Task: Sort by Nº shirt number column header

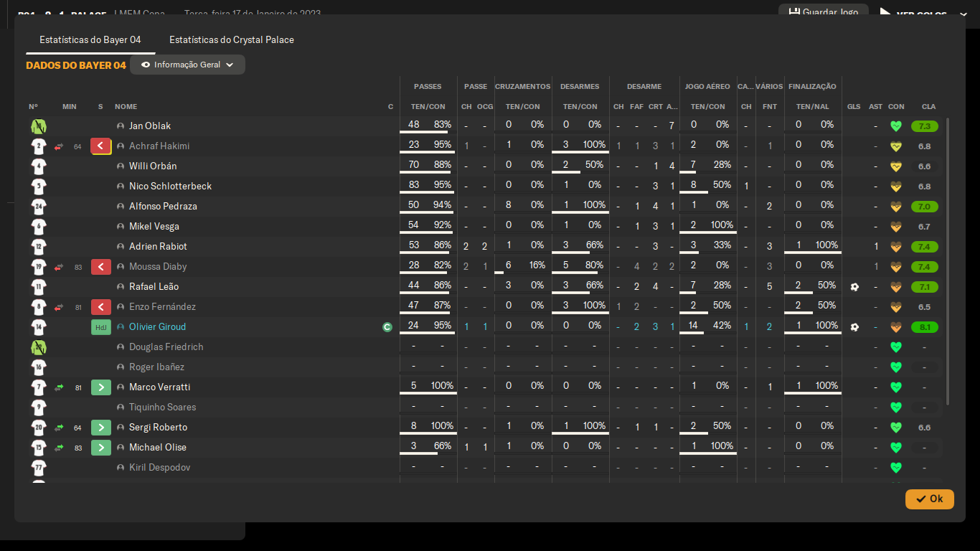Action: point(34,107)
